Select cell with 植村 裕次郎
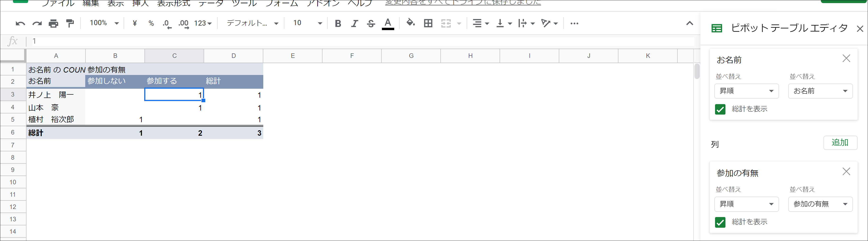Screen dimensions: 868x241 [x=56, y=120]
